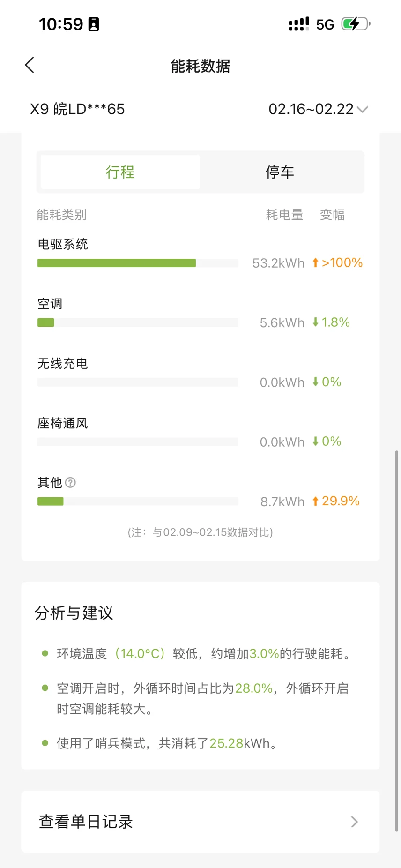Tap the 电驱系统 energy progress bar
Screen dimensions: 401x868
pos(137,263)
